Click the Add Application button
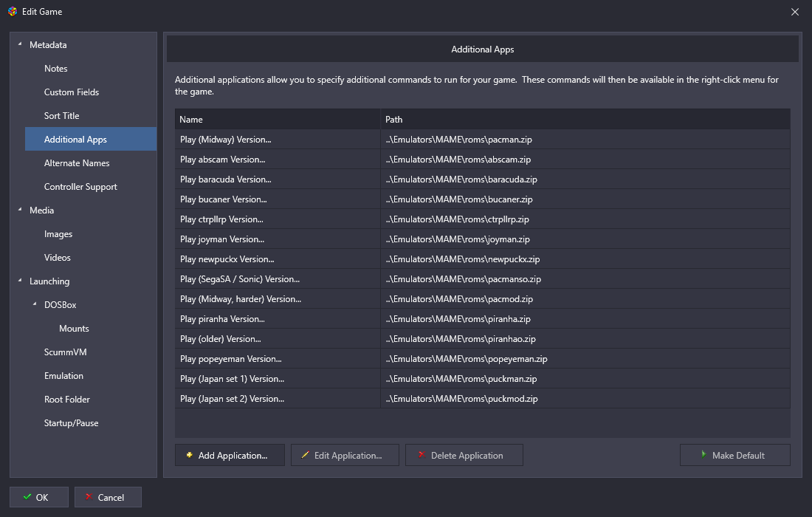The width and height of the screenshot is (812, 517). point(230,455)
